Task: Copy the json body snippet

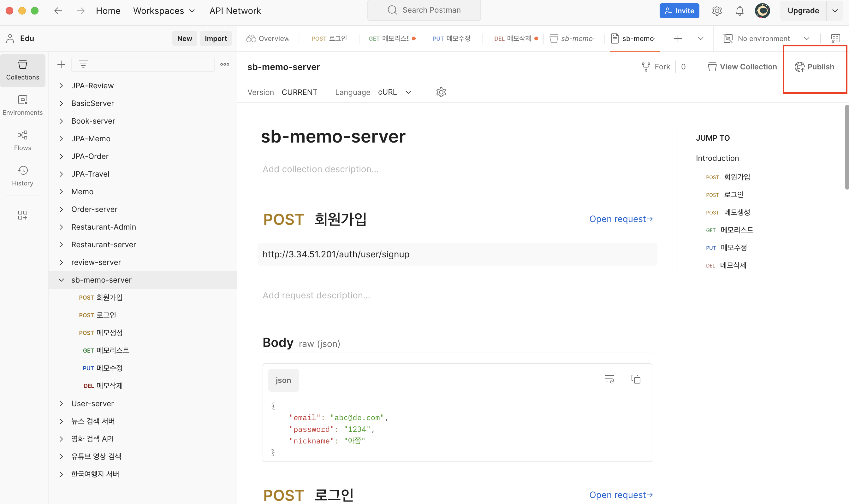Action: click(636, 379)
